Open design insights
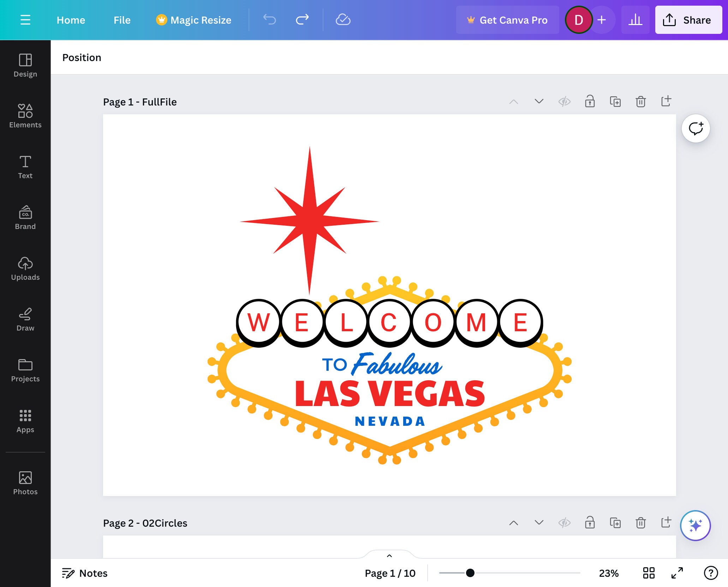This screenshot has width=728, height=587. click(x=635, y=20)
